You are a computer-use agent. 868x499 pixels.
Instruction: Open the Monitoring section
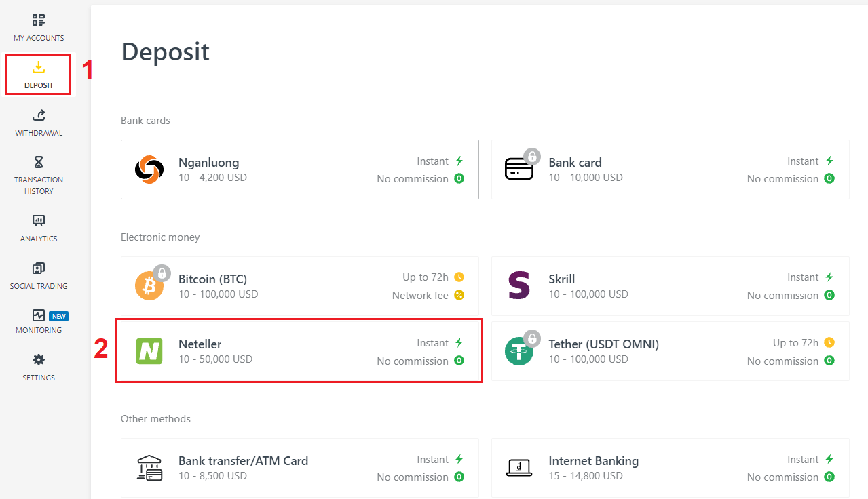[39, 321]
